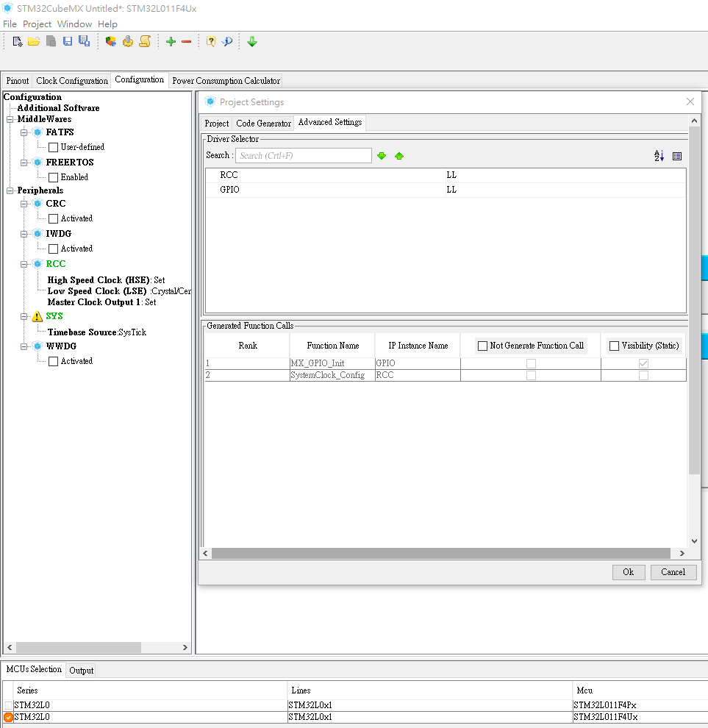Collapse the Peripherals tree node
The height and width of the screenshot is (728, 708).
tap(10, 190)
